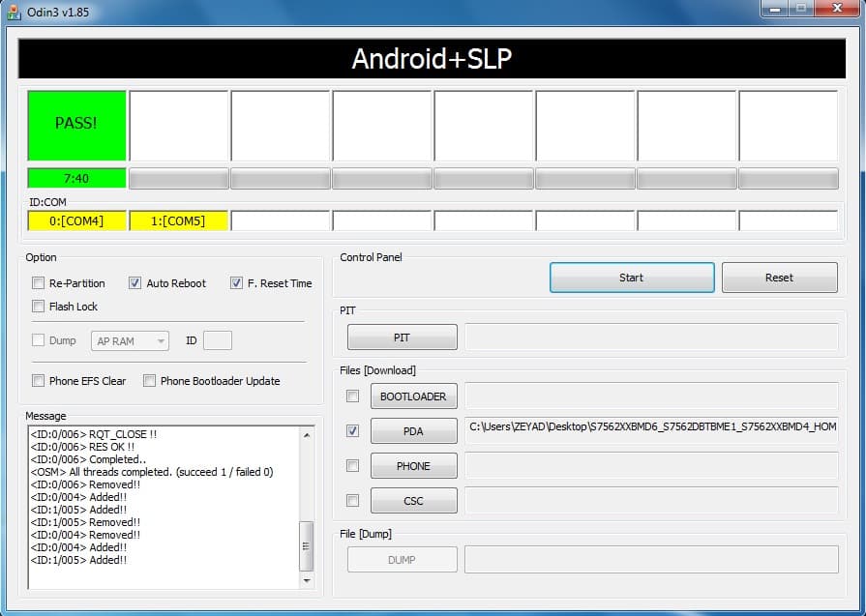This screenshot has width=866, height=616.
Task: Click the Start button
Action: coord(632,278)
